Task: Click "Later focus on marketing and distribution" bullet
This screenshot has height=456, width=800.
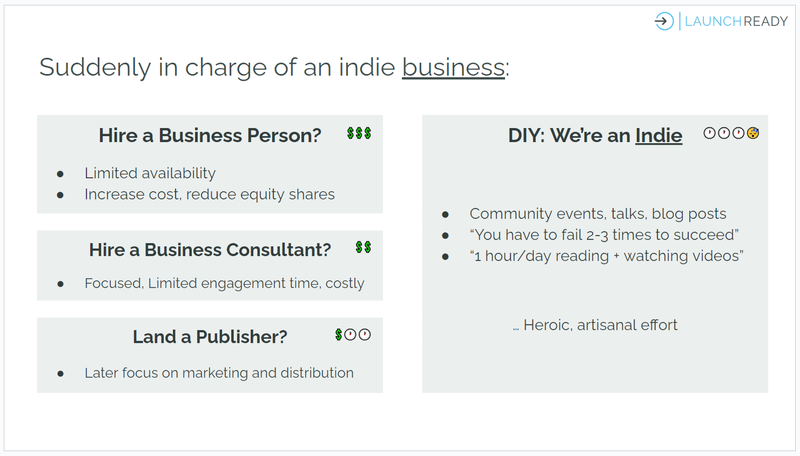Action: tap(219, 373)
